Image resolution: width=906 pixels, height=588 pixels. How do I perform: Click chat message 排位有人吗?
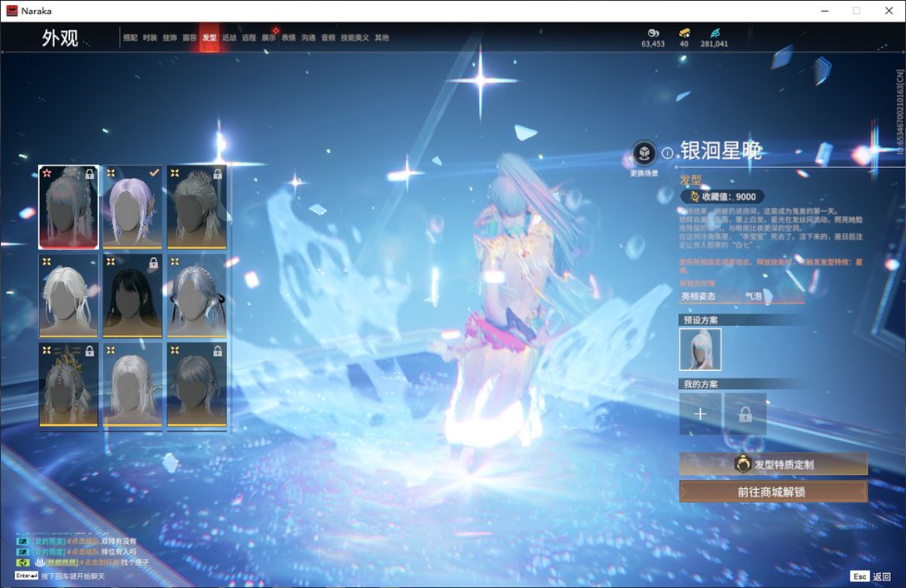(x=119, y=551)
